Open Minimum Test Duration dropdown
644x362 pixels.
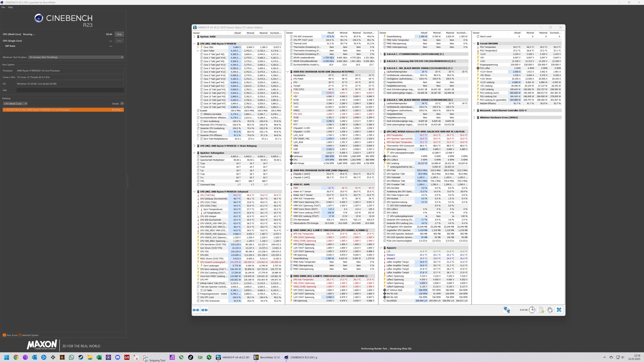pos(76,57)
